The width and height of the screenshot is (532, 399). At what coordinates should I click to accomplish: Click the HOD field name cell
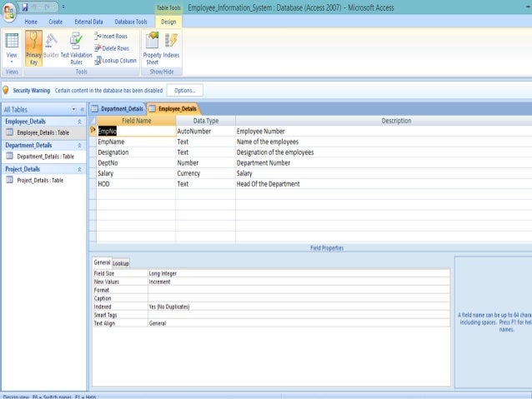136,184
